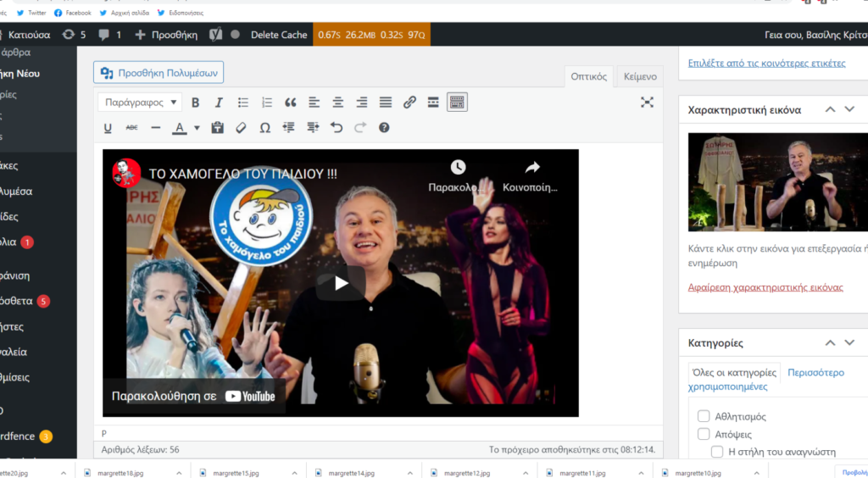Open the Παράγραφος format dropdown
868x478 pixels.
point(140,103)
